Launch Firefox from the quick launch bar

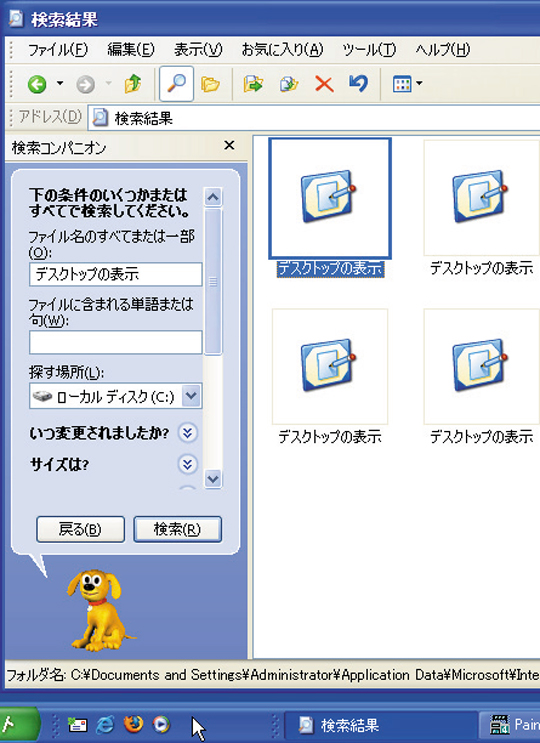click(x=134, y=724)
